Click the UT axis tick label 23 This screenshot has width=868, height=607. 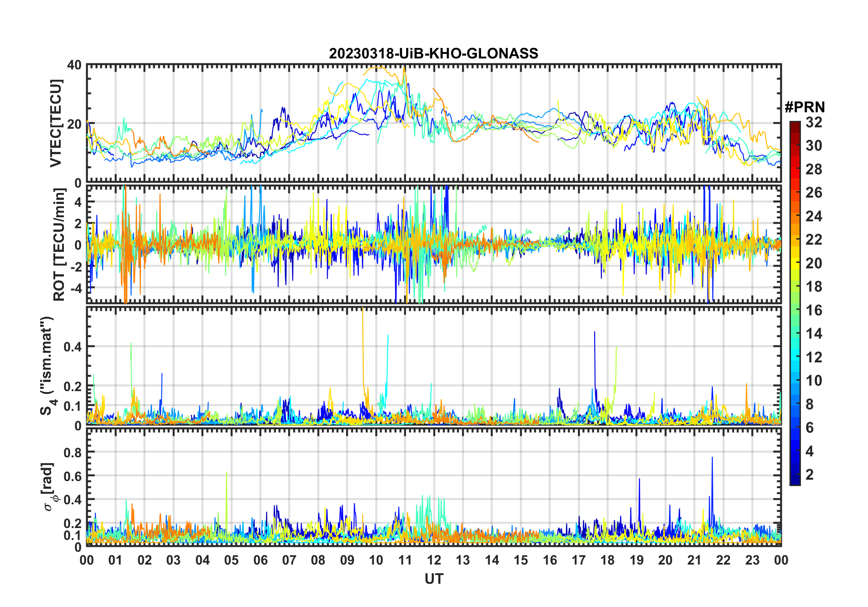[752, 560]
